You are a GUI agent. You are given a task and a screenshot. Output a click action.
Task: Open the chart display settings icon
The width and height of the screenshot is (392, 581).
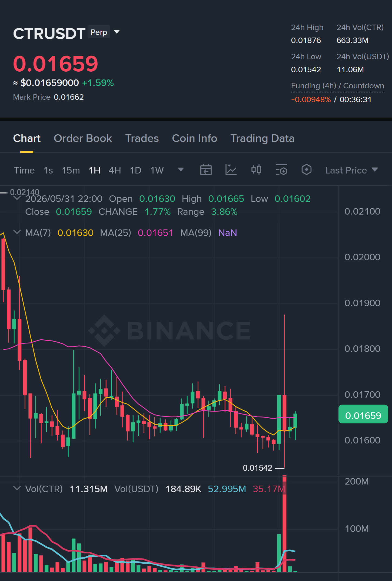click(281, 170)
